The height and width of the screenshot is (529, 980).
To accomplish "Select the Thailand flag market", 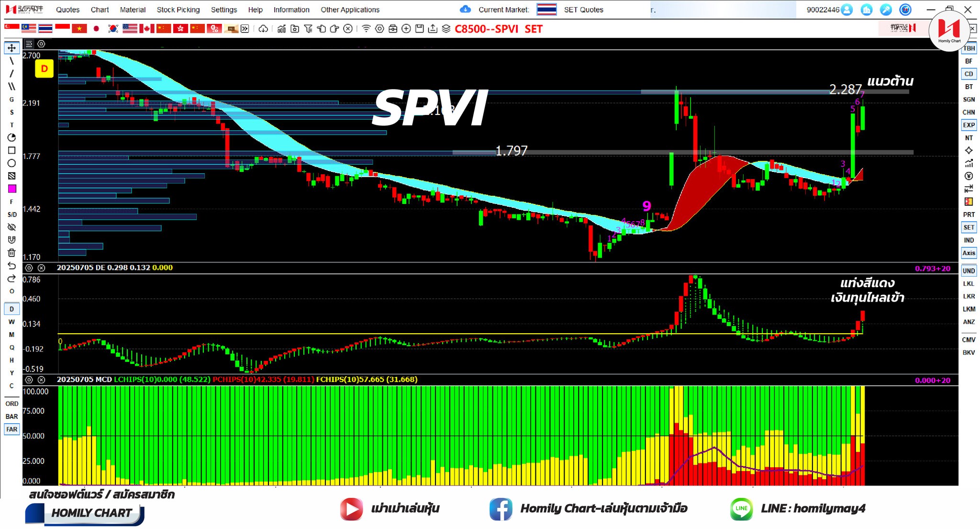I will click(x=45, y=29).
